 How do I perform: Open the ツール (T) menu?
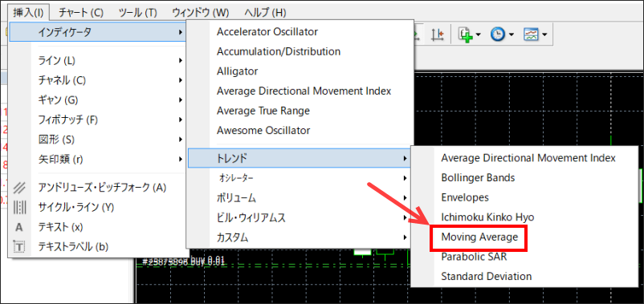click(x=137, y=12)
